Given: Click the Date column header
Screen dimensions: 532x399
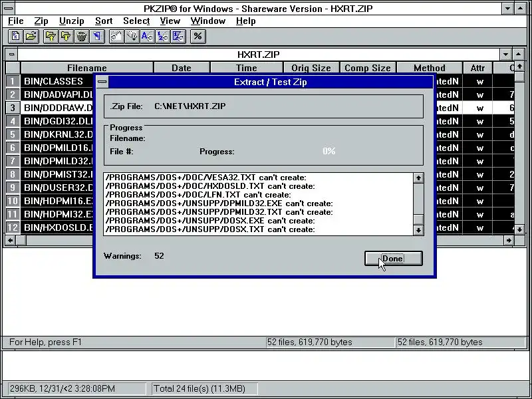Looking at the screenshot, I should tap(182, 68).
